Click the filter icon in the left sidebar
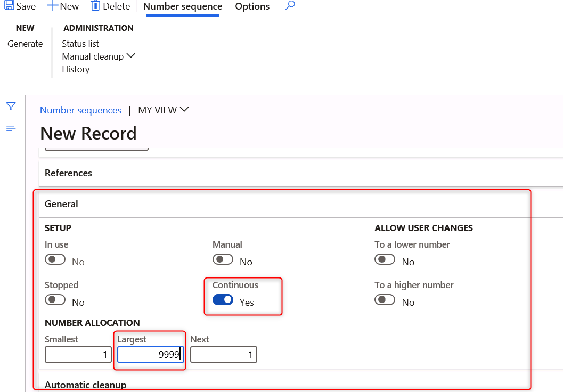 click(11, 106)
